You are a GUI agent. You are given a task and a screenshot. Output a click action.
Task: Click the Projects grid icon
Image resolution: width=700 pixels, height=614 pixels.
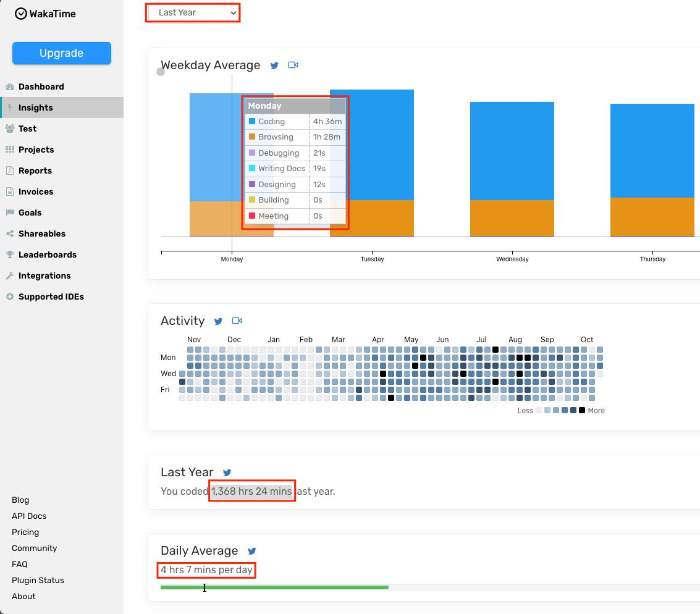(x=10, y=149)
